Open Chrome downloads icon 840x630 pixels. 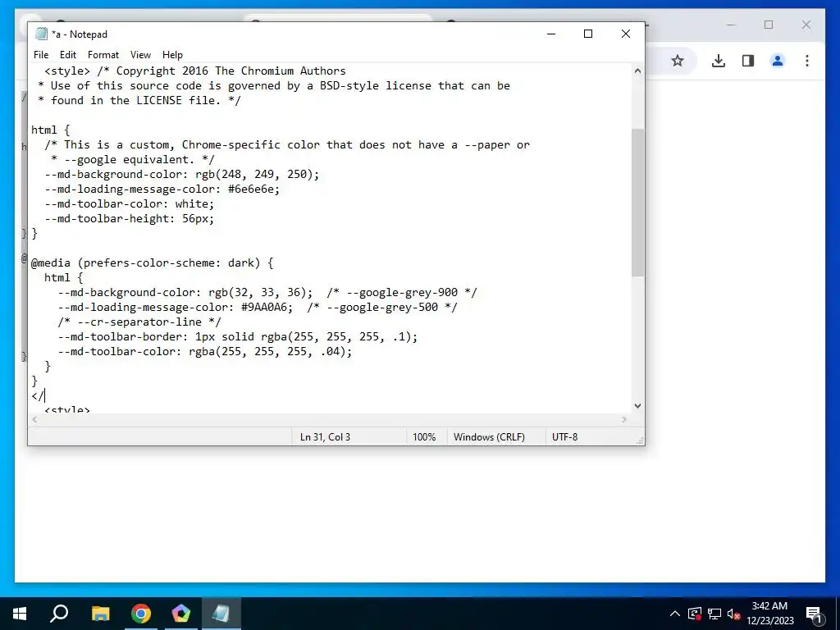click(x=719, y=61)
